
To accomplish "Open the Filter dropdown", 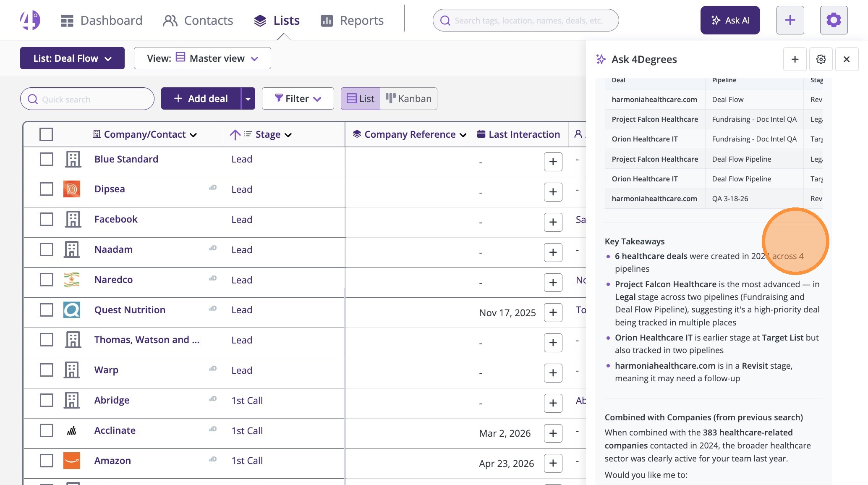I will pos(298,99).
